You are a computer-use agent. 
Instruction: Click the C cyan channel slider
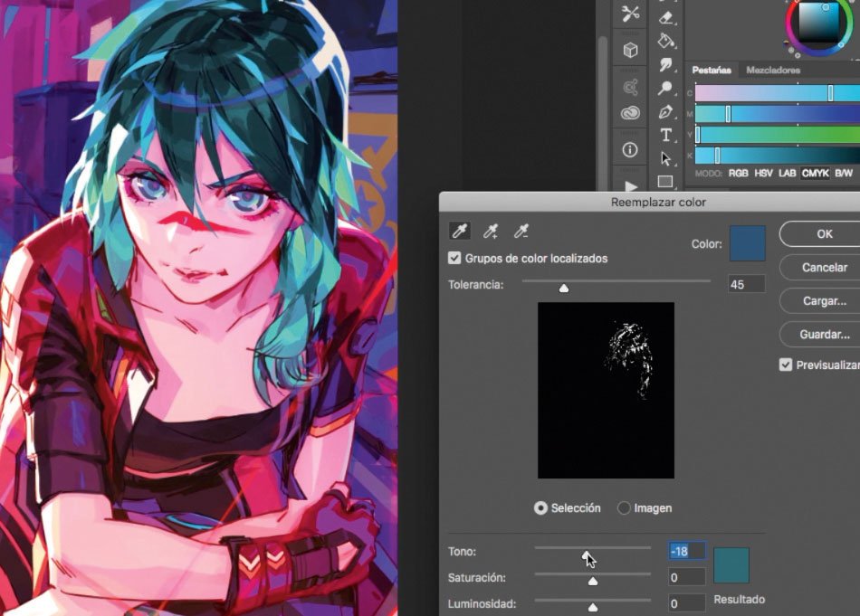click(778, 93)
